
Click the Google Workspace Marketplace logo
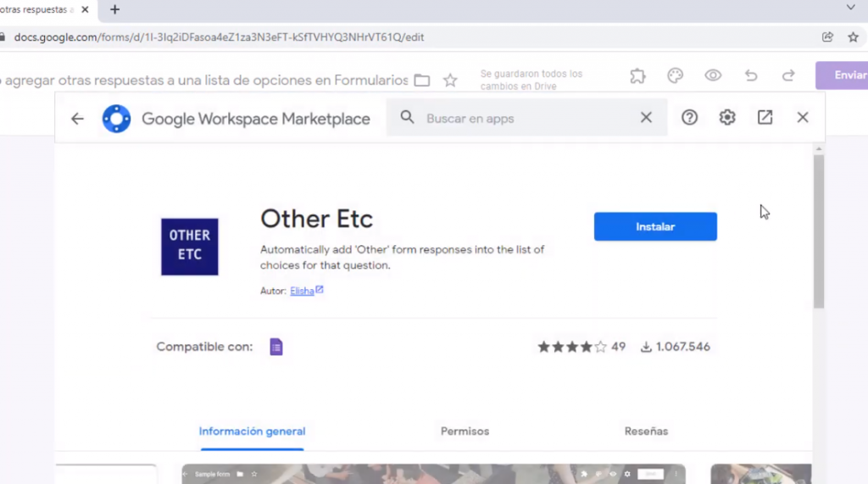pos(116,119)
